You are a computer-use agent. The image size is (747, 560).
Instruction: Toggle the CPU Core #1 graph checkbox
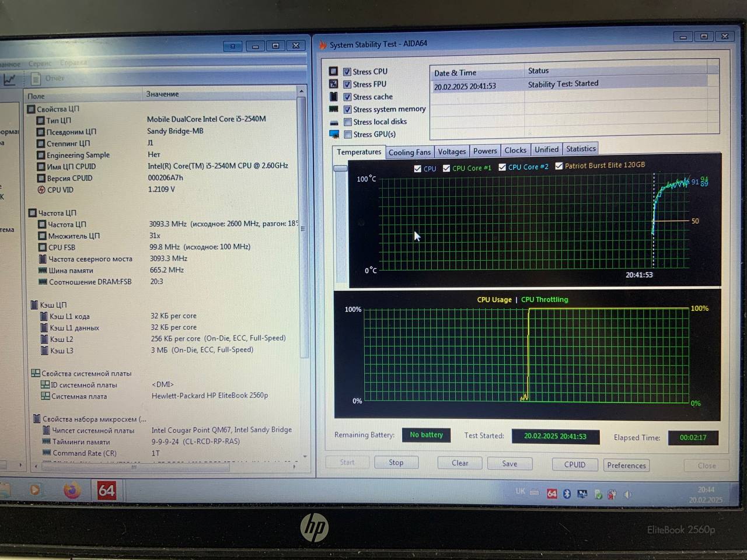(446, 168)
